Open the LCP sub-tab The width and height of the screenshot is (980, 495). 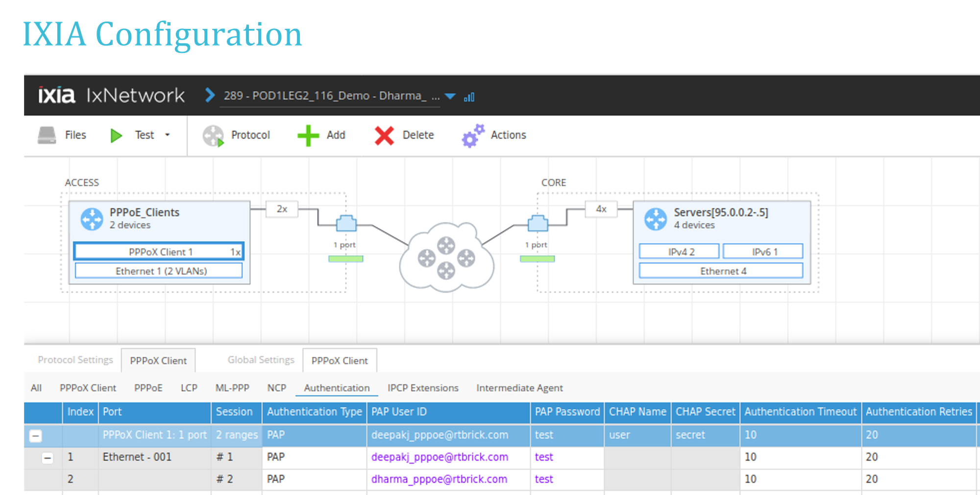[x=189, y=388]
